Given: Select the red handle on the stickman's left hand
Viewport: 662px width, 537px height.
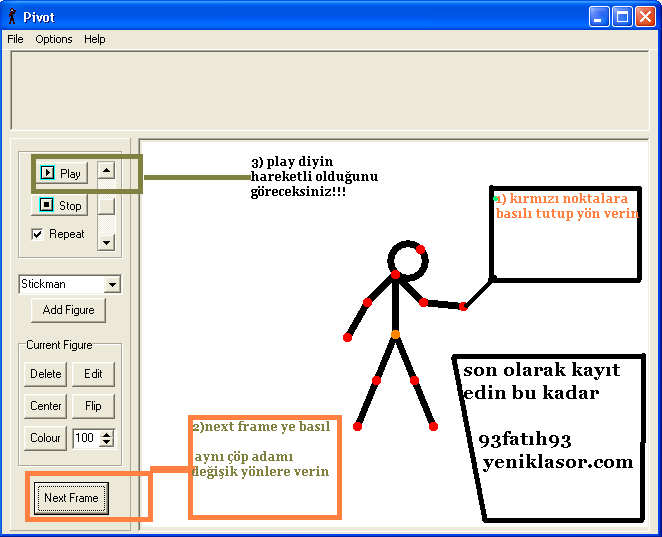Looking at the screenshot, I should coord(348,337).
